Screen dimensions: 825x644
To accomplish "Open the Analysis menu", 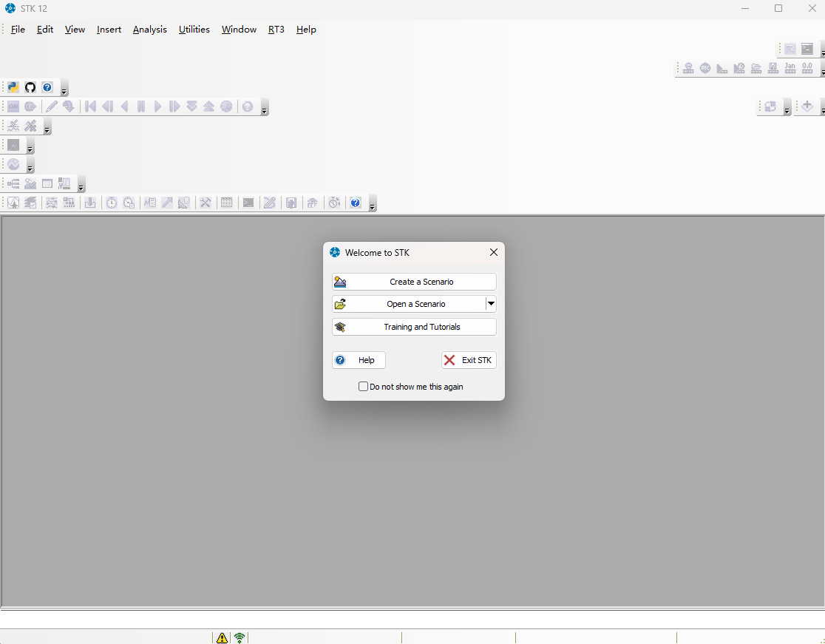I will tap(149, 30).
